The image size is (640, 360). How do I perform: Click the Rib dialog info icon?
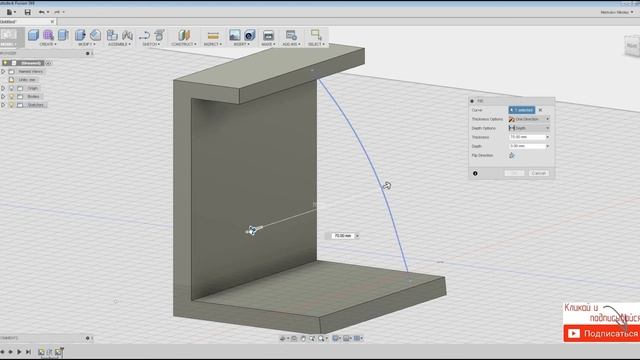(x=475, y=173)
